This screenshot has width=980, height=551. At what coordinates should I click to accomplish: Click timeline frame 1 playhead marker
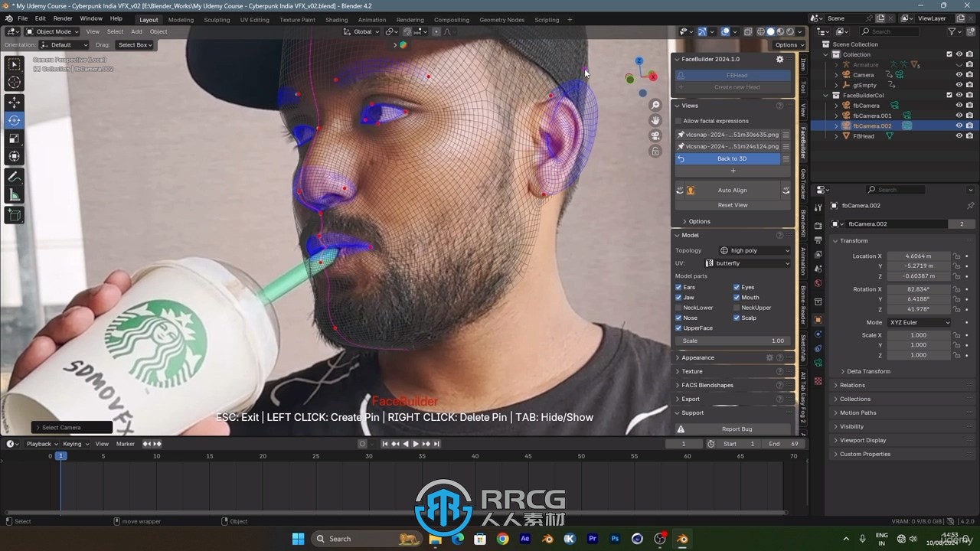pyautogui.click(x=60, y=456)
